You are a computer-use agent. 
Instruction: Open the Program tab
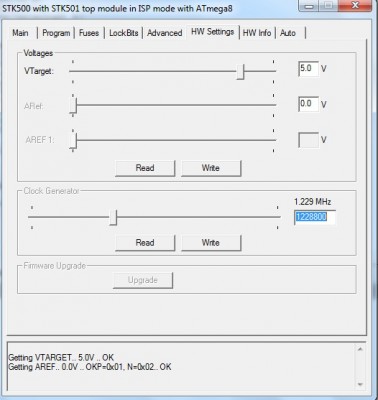(56, 33)
